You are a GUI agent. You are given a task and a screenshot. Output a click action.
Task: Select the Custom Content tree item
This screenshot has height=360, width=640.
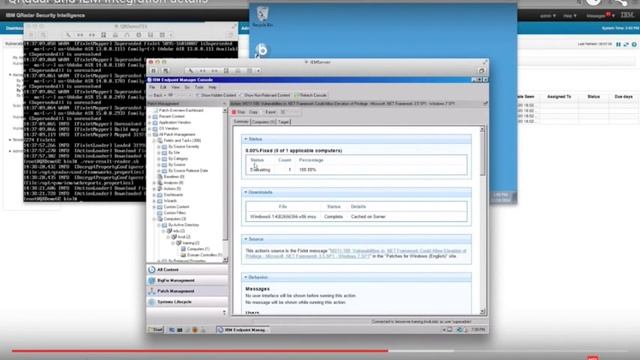point(176,207)
